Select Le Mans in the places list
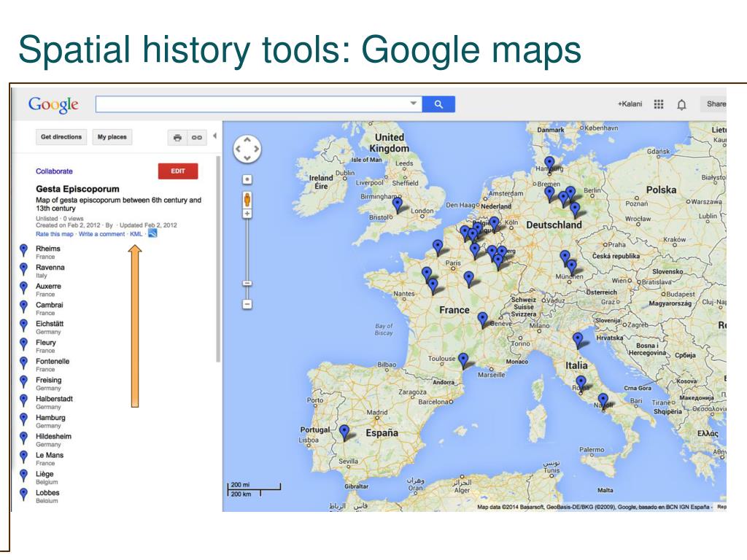This screenshot has width=747, height=560. [50, 455]
